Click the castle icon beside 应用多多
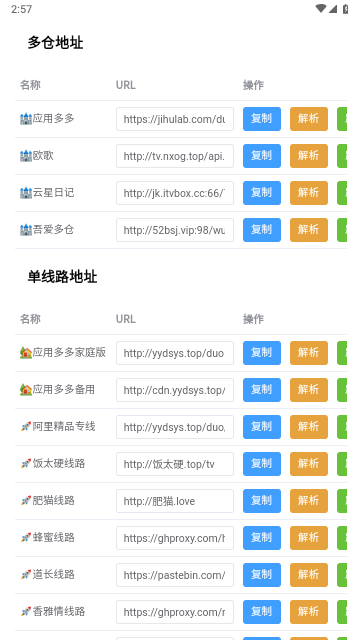Viewport: 360px width, 640px height. (26, 119)
